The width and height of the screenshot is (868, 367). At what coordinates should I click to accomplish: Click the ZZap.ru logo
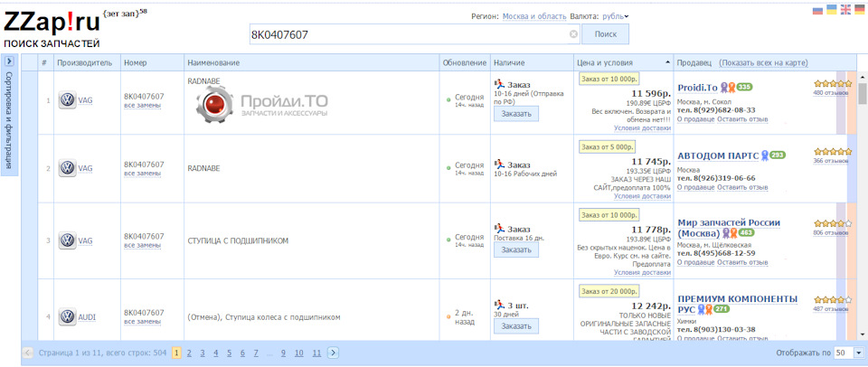[52, 23]
